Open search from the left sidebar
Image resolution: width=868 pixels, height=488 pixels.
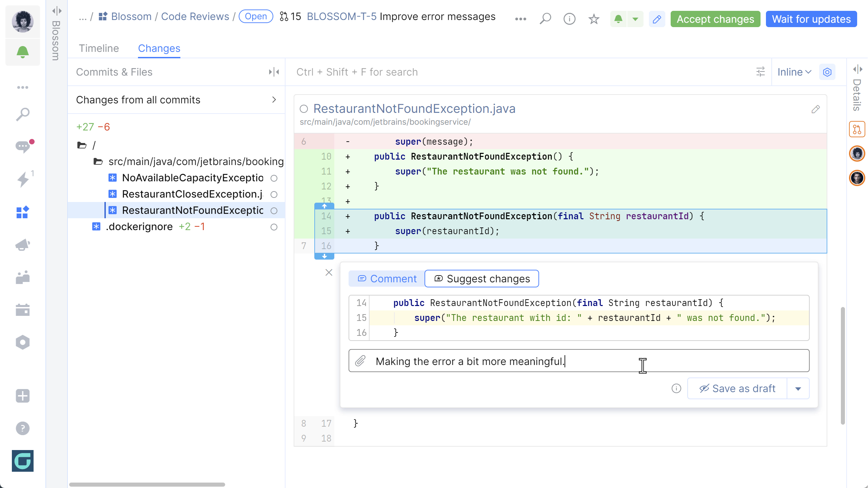click(x=23, y=115)
